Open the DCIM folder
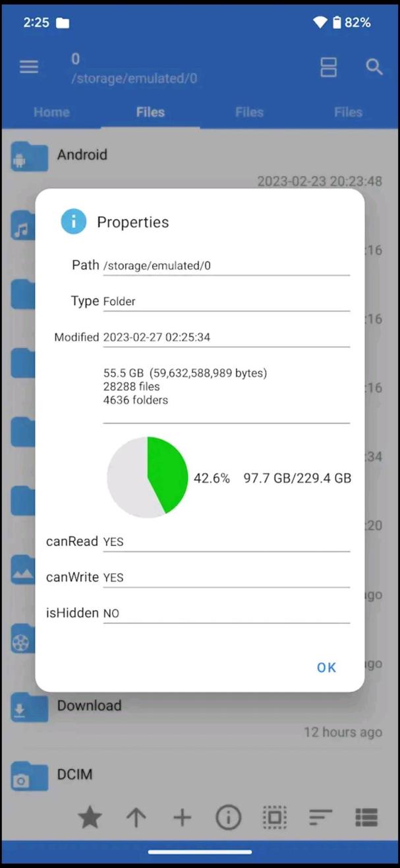 (x=74, y=775)
